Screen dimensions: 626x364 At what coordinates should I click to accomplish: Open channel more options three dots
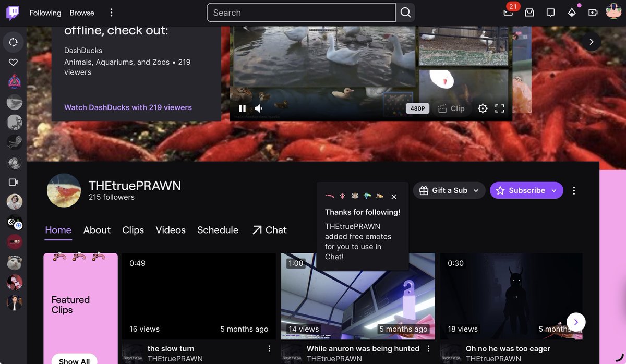coord(574,190)
